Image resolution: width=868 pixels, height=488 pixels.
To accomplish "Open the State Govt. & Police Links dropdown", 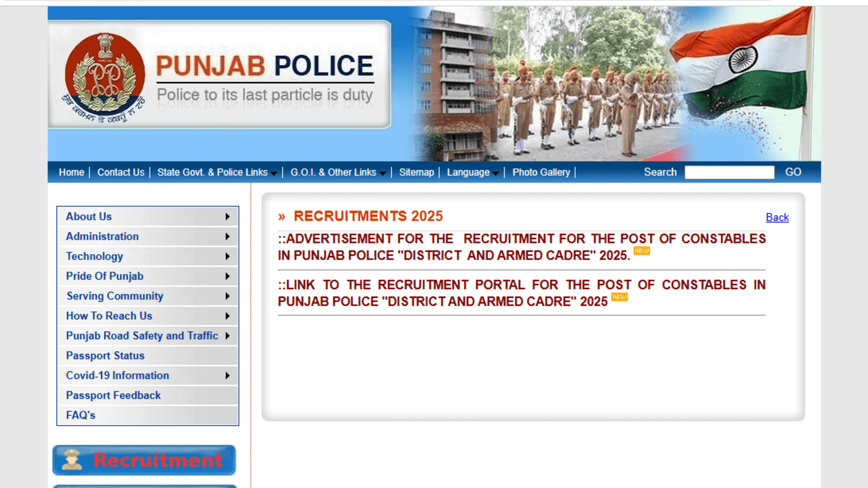I will point(216,172).
